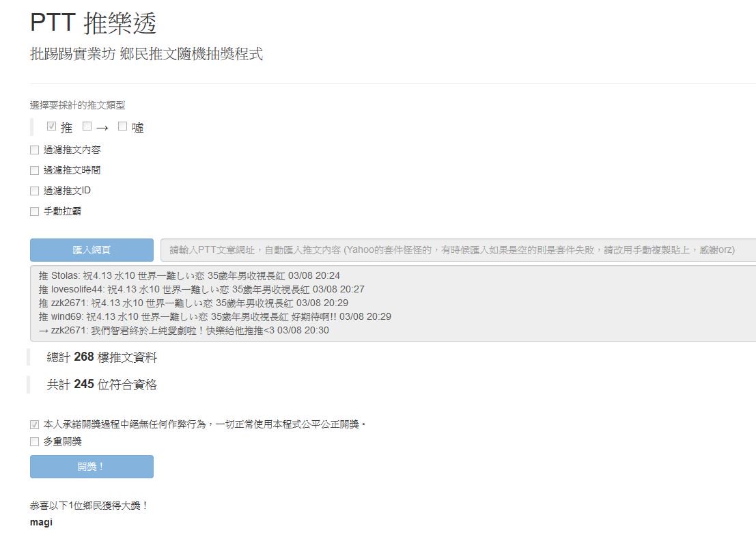Enable the 噓 comment type checkbox

(x=122, y=126)
